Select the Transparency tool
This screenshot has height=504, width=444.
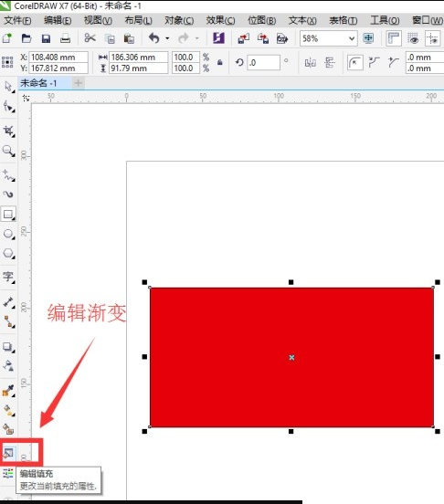pos(8,366)
